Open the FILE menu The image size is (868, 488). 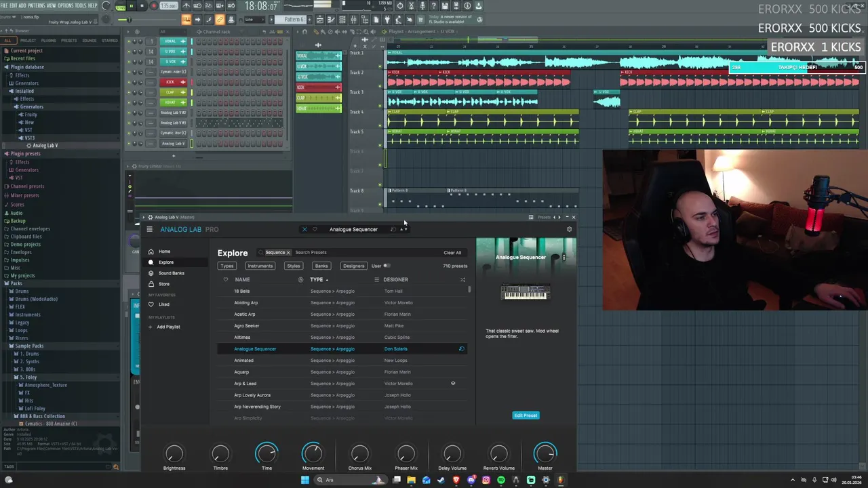coord(5,5)
